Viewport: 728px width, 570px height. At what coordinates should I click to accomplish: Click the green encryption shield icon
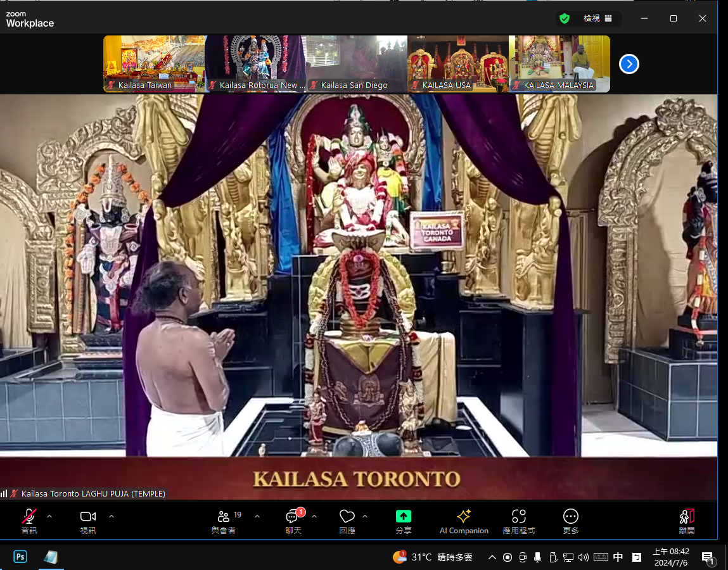pos(564,18)
